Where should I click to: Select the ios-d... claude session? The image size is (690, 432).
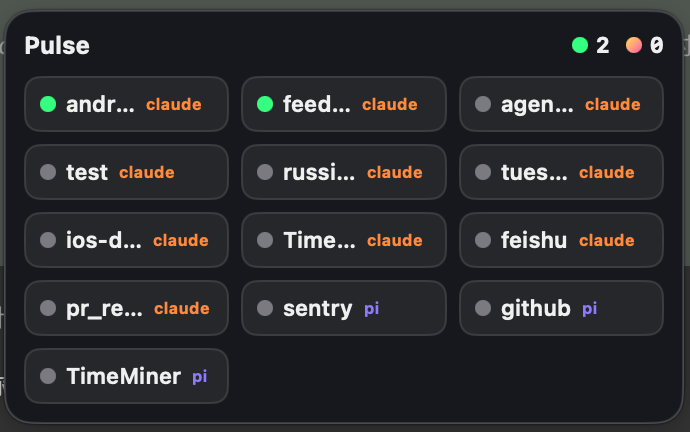126,240
